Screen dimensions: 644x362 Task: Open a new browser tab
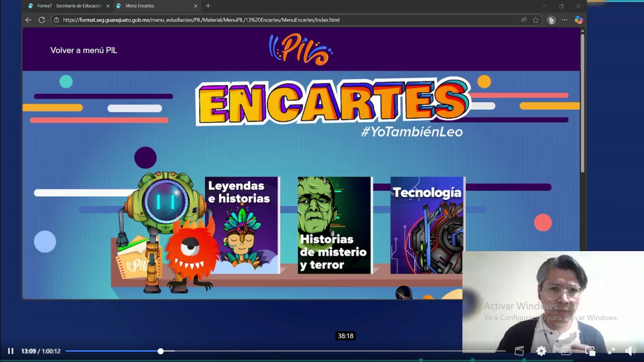pos(208,6)
